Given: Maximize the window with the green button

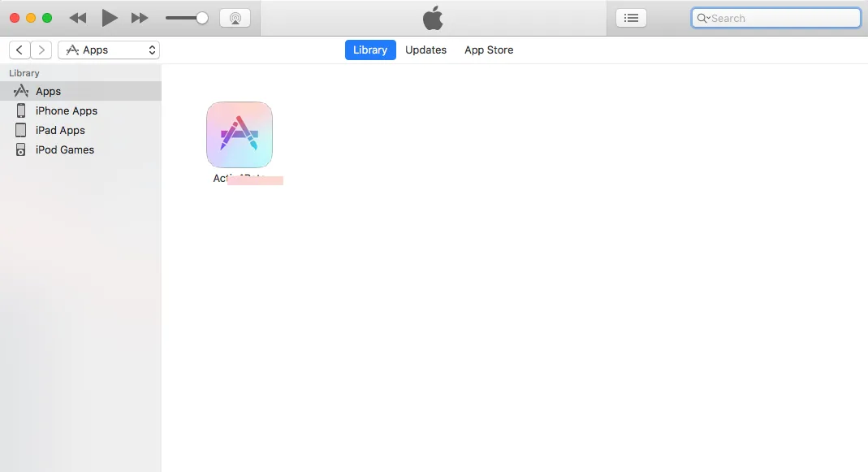Looking at the screenshot, I should coord(47,19).
